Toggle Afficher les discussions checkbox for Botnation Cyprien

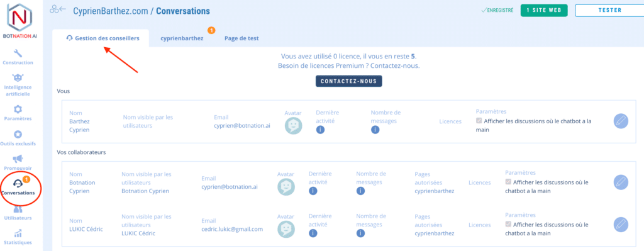click(x=508, y=182)
